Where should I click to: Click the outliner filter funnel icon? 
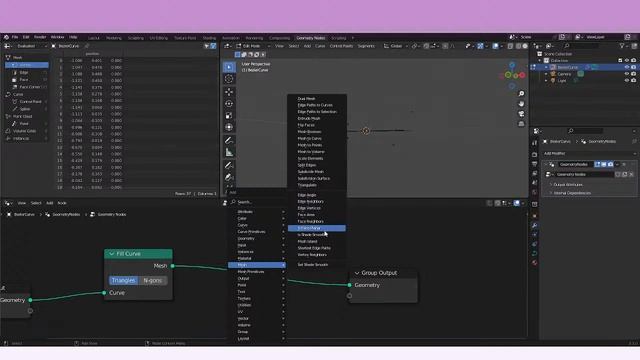click(x=622, y=46)
